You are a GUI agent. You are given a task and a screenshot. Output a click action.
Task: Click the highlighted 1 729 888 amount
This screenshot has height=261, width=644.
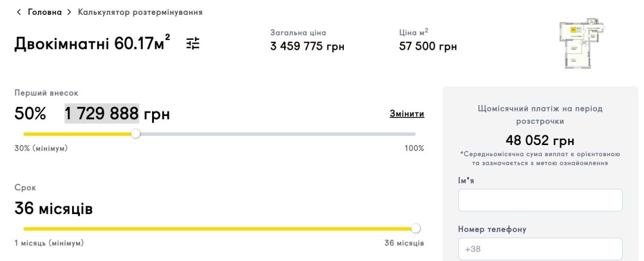[102, 113]
